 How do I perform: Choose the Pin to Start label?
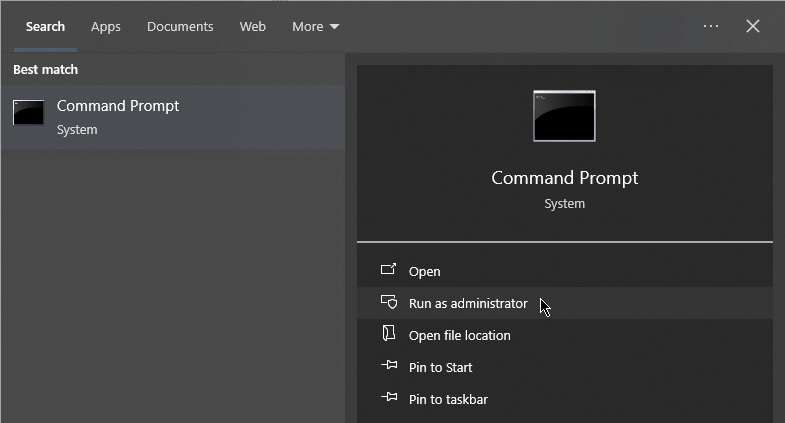pos(441,367)
